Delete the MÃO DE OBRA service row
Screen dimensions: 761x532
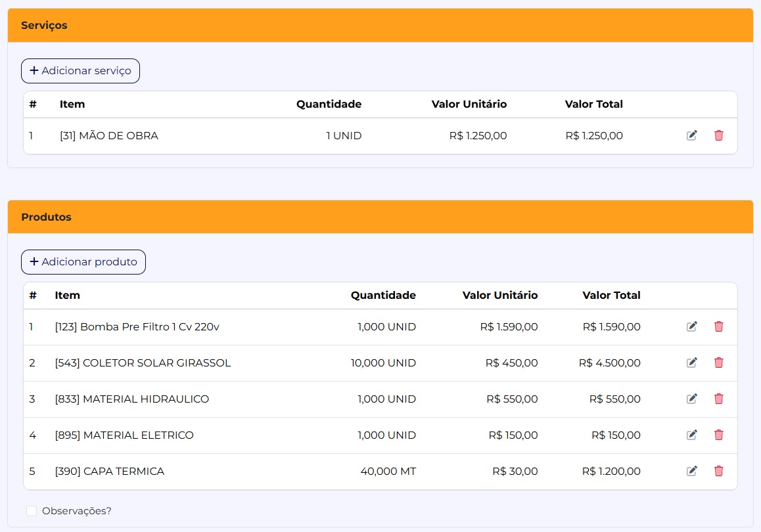pos(718,136)
